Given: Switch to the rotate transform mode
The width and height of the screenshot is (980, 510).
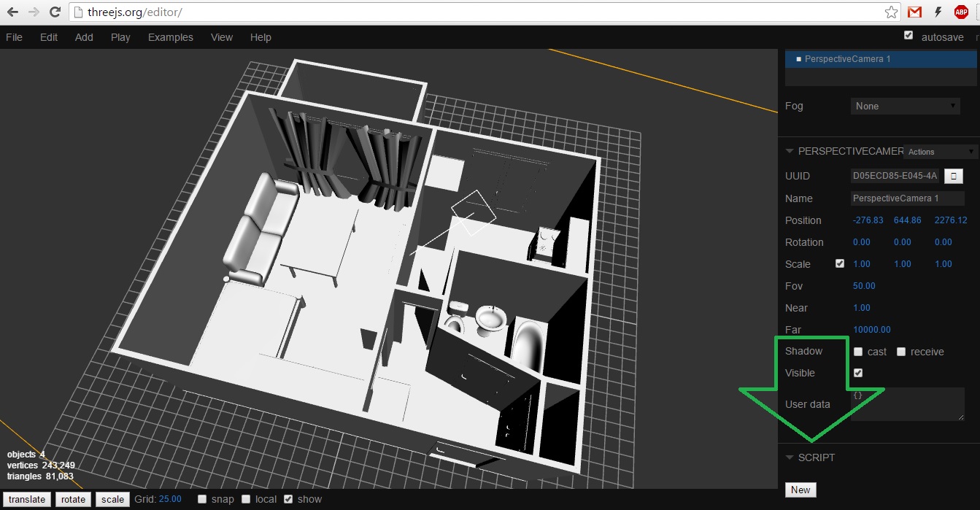Looking at the screenshot, I should click(x=72, y=499).
